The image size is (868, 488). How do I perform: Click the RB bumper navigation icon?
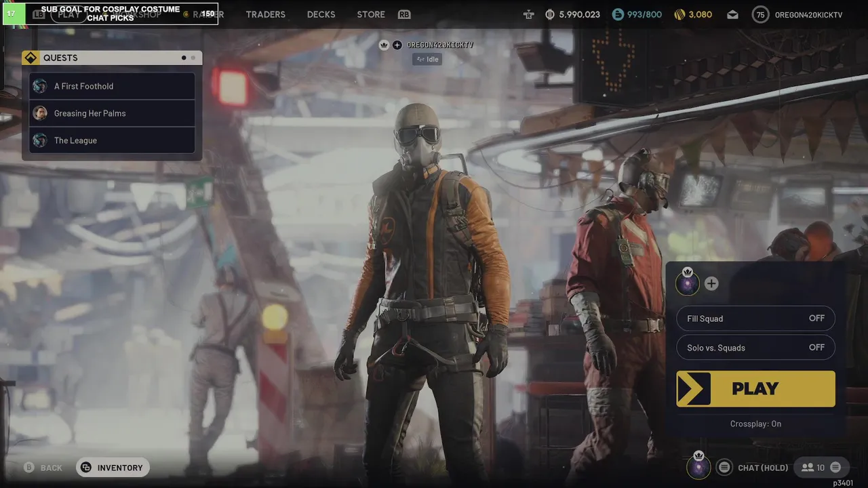click(x=404, y=14)
